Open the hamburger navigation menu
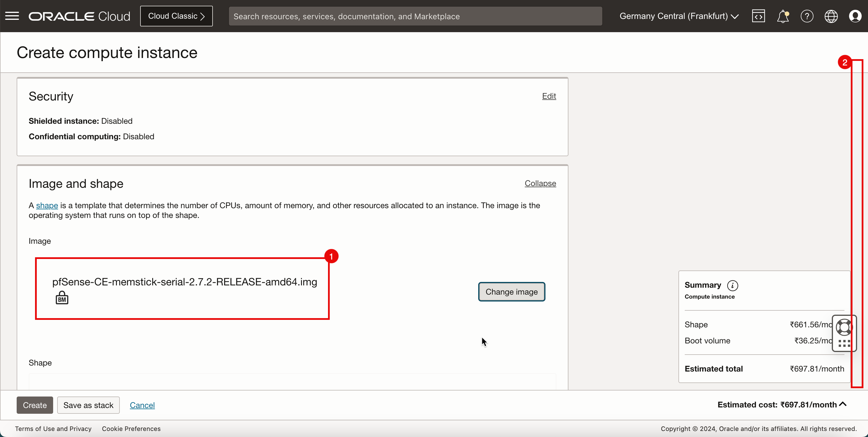 [x=12, y=16]
